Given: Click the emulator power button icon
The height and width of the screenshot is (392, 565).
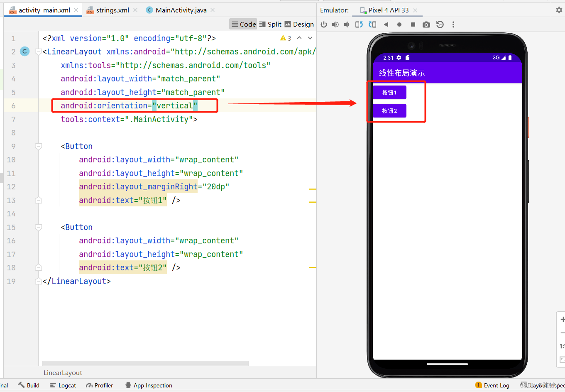Looking at the screenshot, I should pyautogui.click(x=324, y=24).
